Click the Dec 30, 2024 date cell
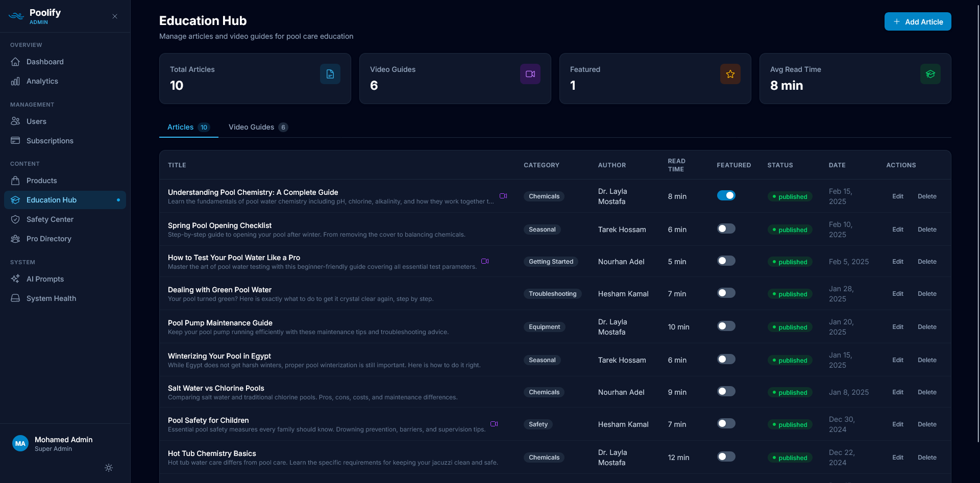Viewport: 980px width, 483px height. 842,424
